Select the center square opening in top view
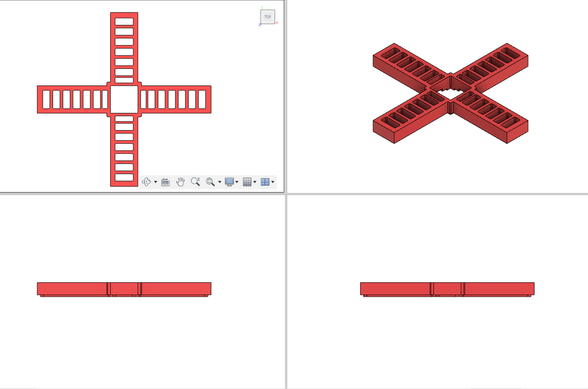The height and width of the screenshot is (389, 588). [x=124, y=99]
